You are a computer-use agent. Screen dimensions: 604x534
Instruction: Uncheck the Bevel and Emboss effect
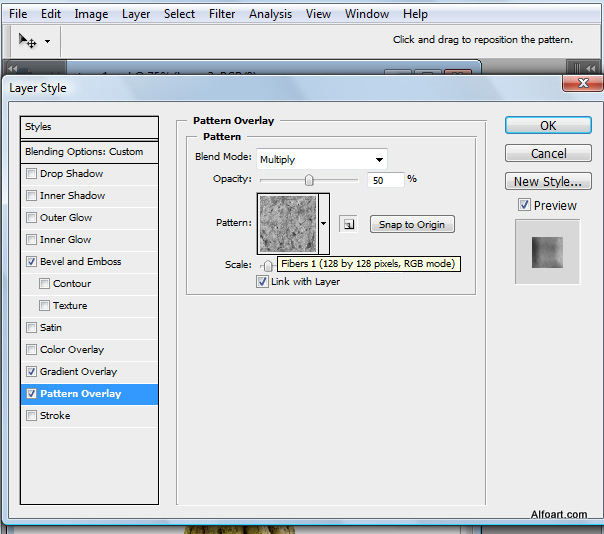[32, 262]
